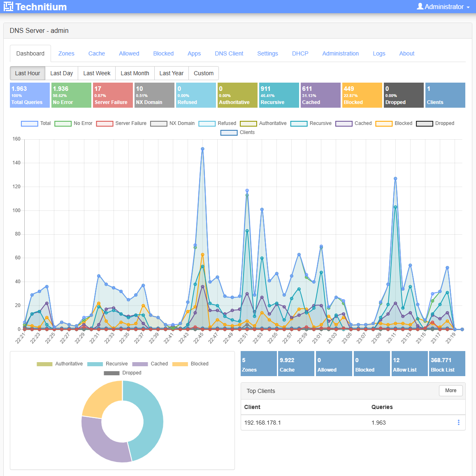
Task: Select the Last Day time range
Action: (61, 73)
